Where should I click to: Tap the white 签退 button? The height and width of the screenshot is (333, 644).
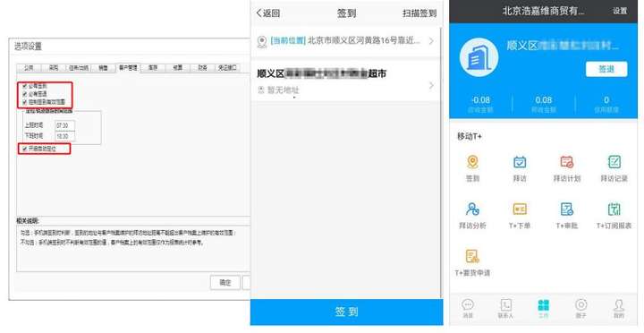[606, 69]
